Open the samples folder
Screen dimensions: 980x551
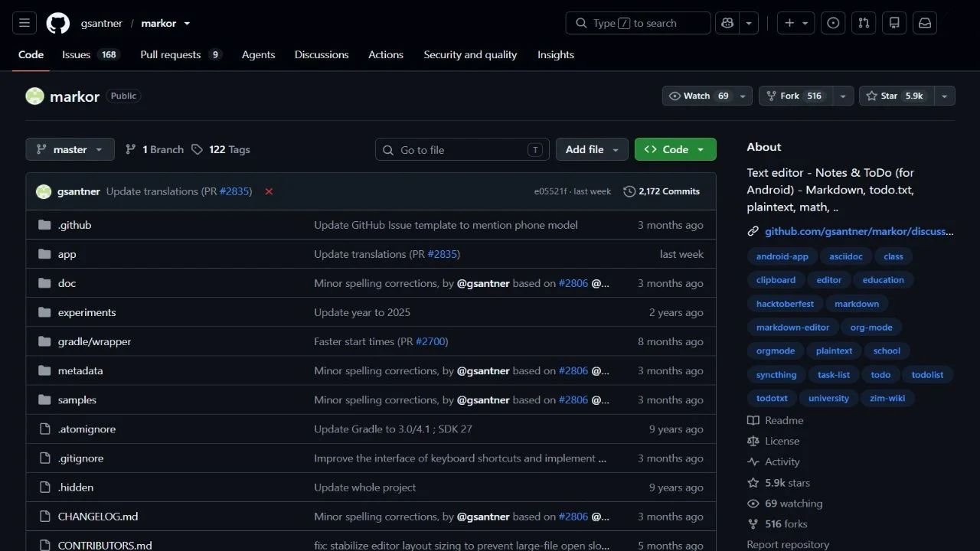77,399
